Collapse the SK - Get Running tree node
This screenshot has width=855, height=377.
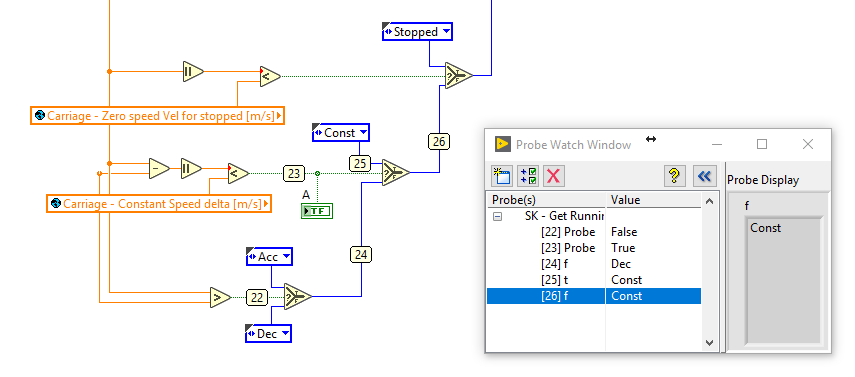(497, 216)
